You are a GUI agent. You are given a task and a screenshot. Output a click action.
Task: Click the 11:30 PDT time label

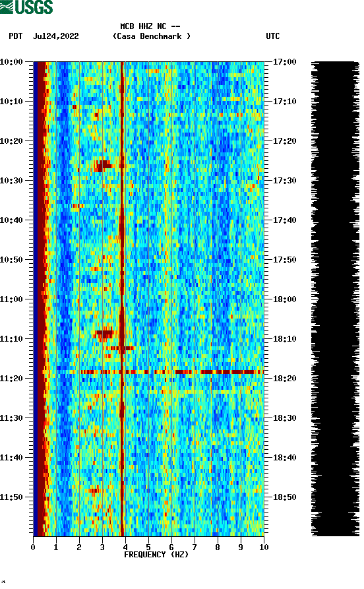pos(12,418)
